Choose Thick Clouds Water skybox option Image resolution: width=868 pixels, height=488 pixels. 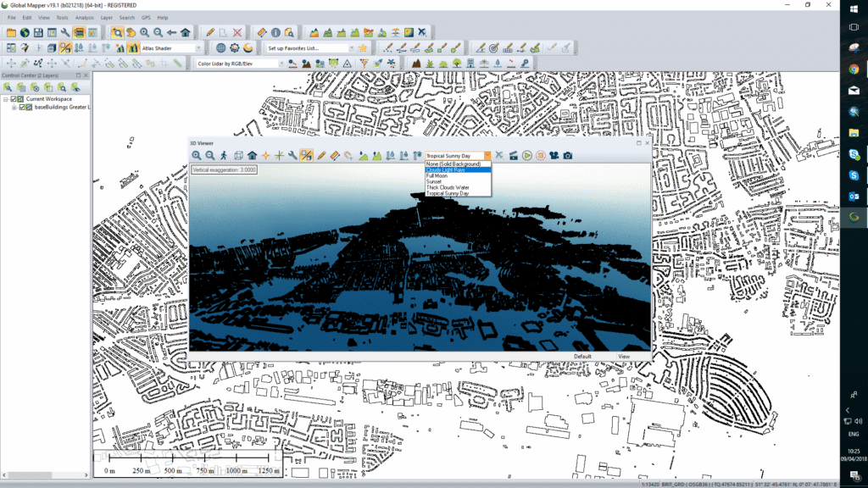coord(458,187)
